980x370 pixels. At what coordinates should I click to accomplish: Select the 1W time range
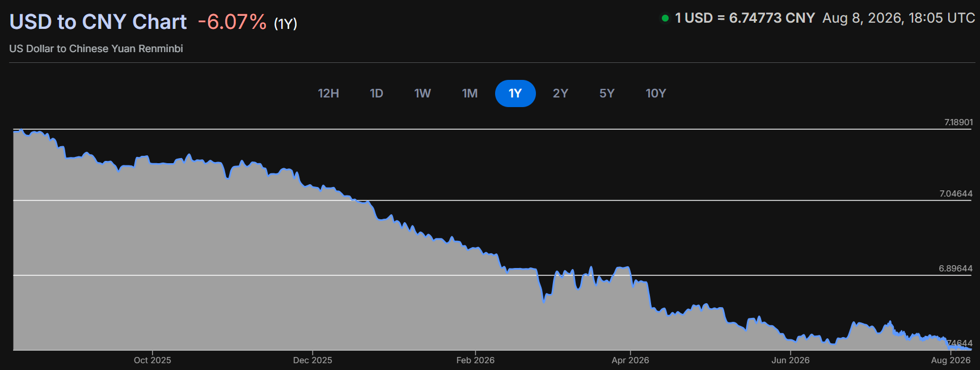click(x=423, y=93)
